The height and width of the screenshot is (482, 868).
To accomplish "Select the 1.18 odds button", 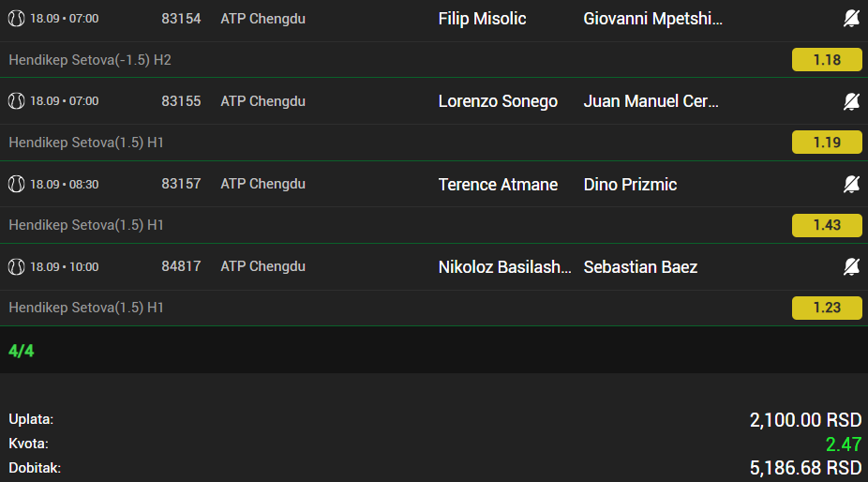I will tap(827, 60).
